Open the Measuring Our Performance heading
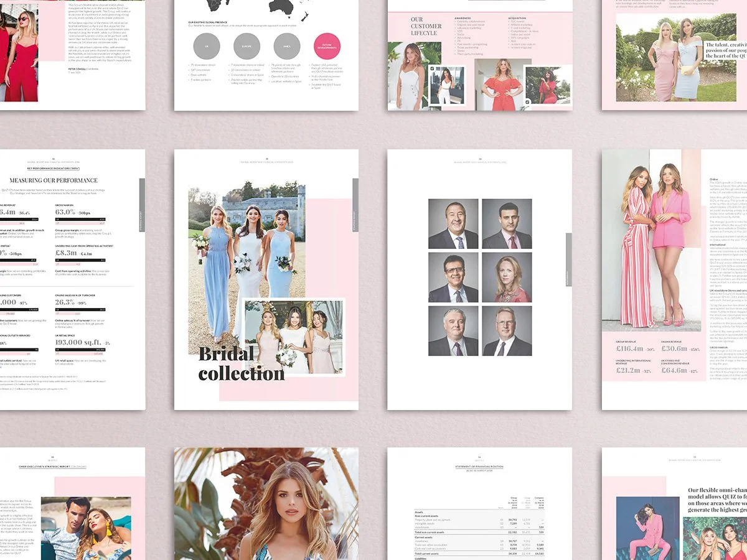 pos(54,179)
